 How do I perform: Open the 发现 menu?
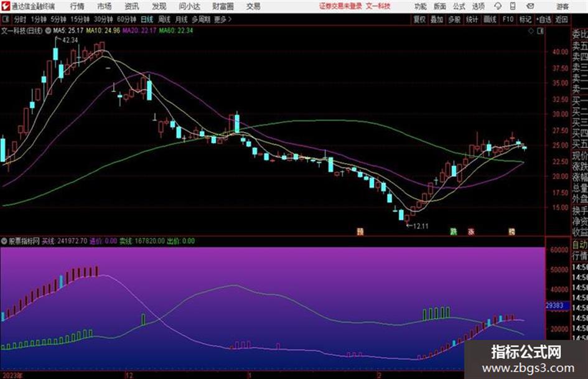(159, 6)
